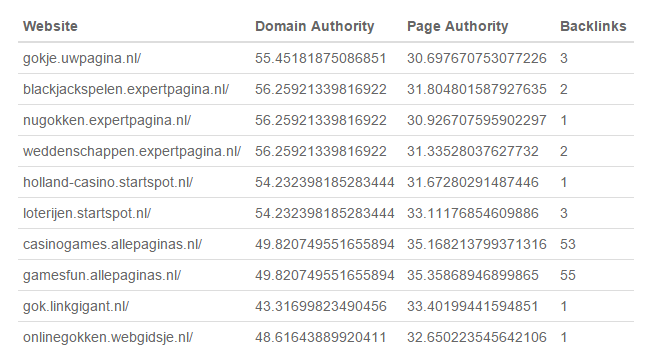Click backlinks count 55 for gamesfun
Image resolution: width=649 pixels, height=362 pixels.
568,276
